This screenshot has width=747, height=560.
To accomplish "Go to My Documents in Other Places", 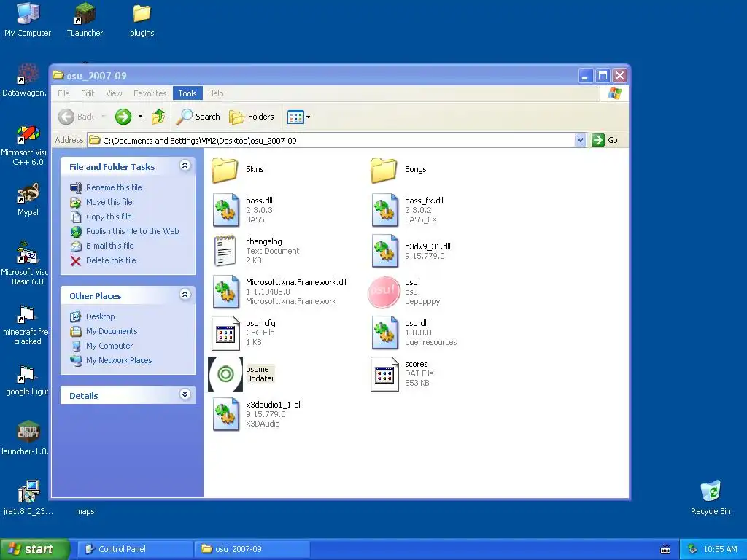I will pyautogui.click(x=112, y=331).
